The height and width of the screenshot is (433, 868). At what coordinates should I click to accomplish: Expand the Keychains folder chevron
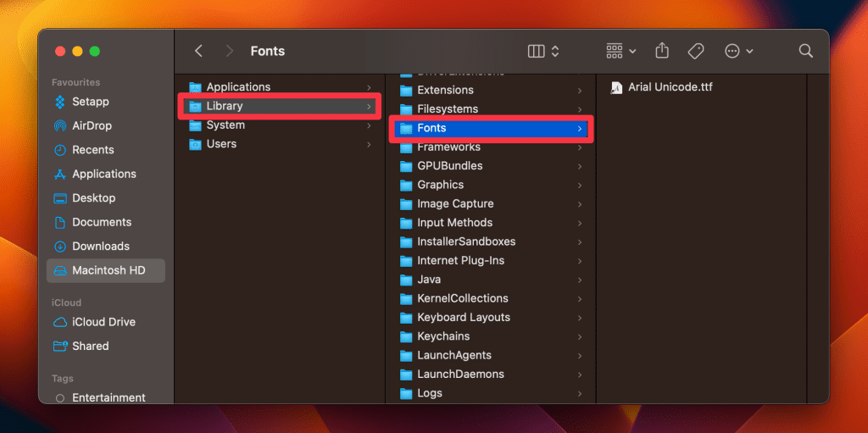tap(580, 336)
